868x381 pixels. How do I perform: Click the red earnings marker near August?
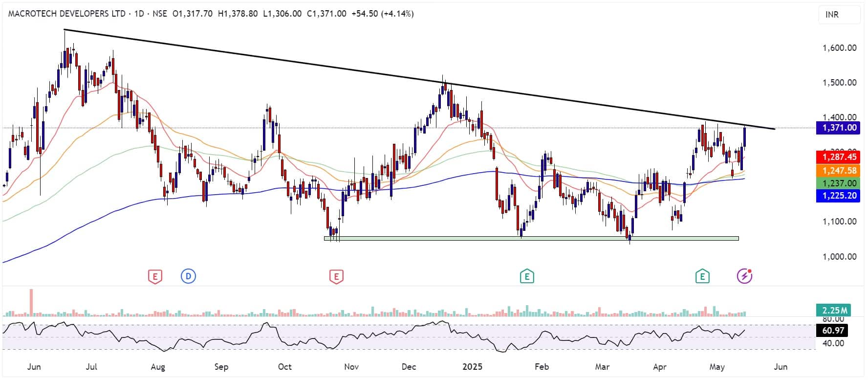click(x=155, y=277)
